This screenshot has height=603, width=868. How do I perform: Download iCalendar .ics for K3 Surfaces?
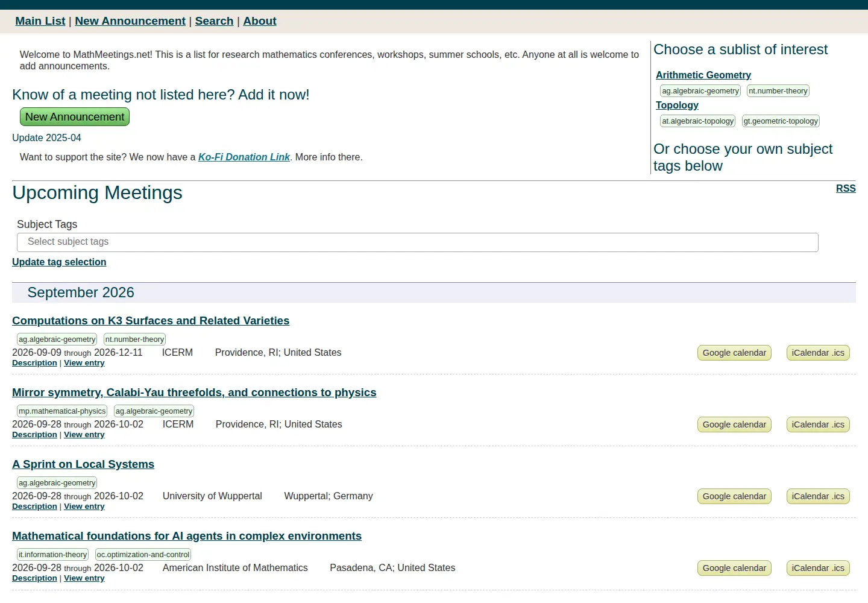pos(818,353)
